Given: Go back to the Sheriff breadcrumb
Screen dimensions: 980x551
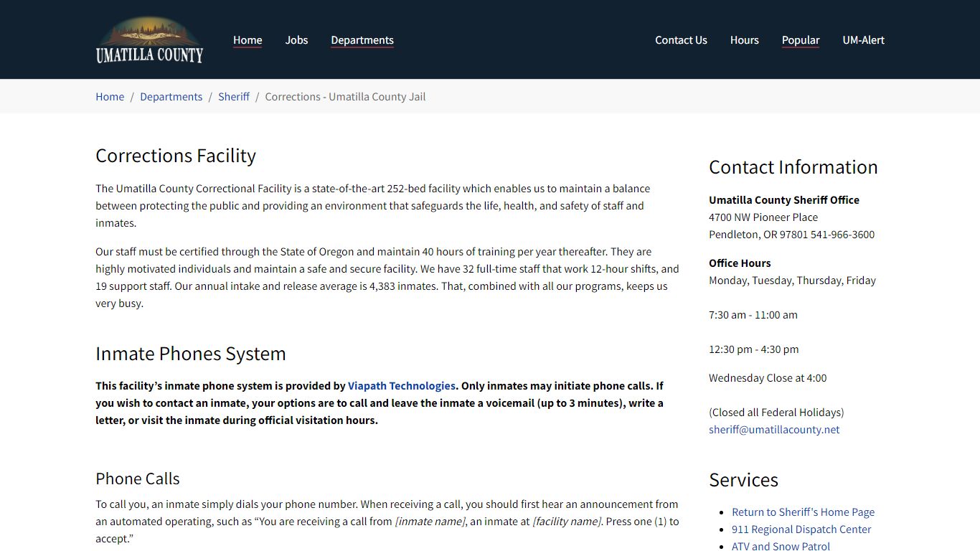Looking at the screenshot, I should point(234,97).
